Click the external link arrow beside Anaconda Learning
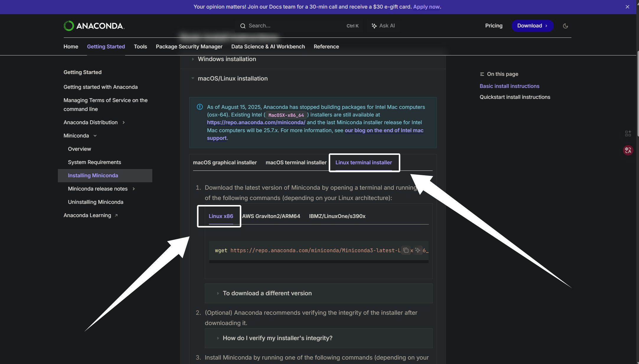639x364 pixels. [116, 215]
